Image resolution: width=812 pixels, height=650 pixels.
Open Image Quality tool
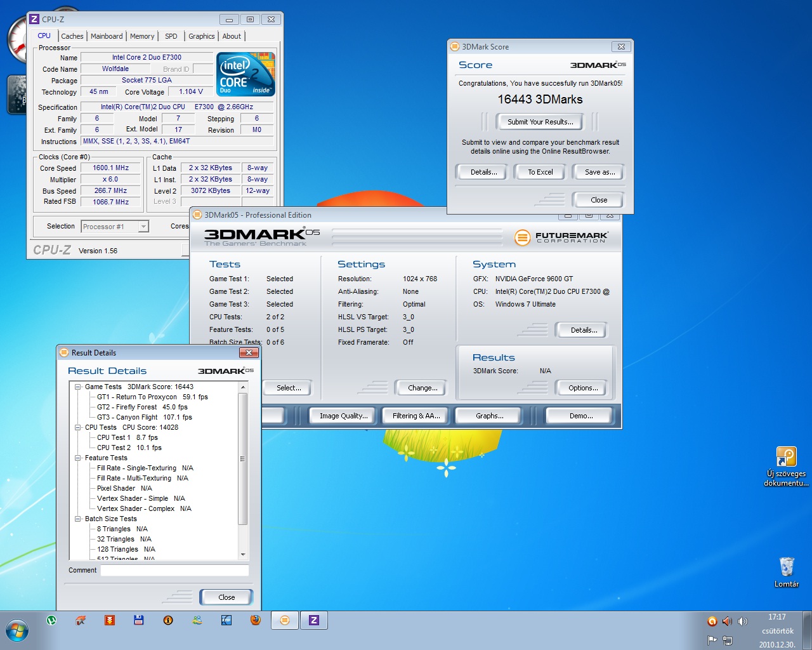pos(343,416)
